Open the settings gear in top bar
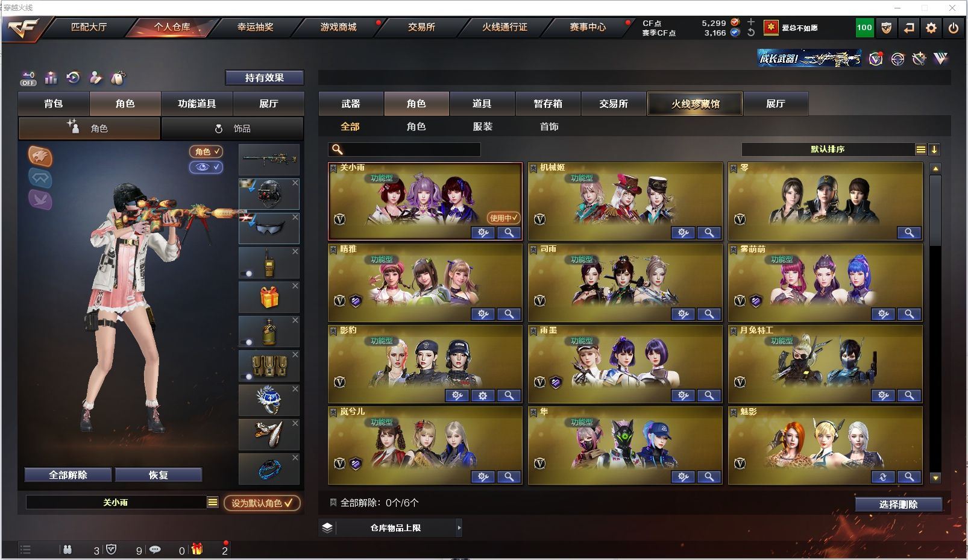 [931, 28]
